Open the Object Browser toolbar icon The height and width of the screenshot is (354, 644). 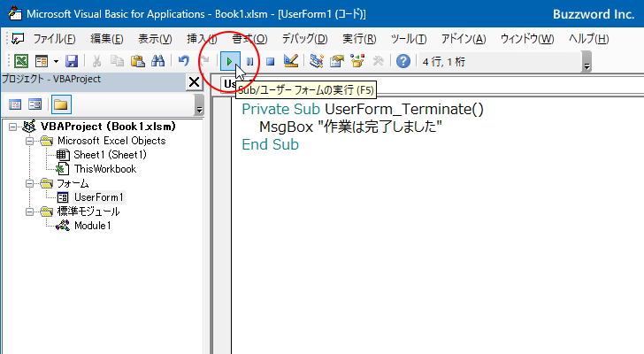coord(357,62)
